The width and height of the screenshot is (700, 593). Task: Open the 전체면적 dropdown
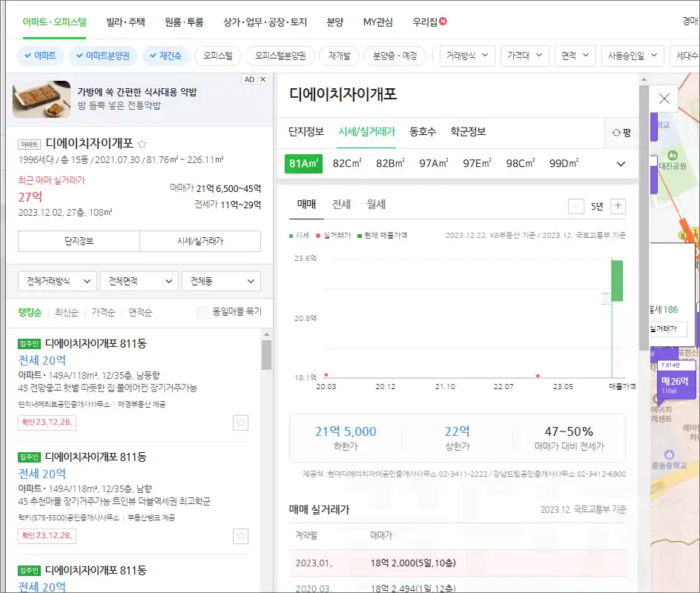click(138, 281)
